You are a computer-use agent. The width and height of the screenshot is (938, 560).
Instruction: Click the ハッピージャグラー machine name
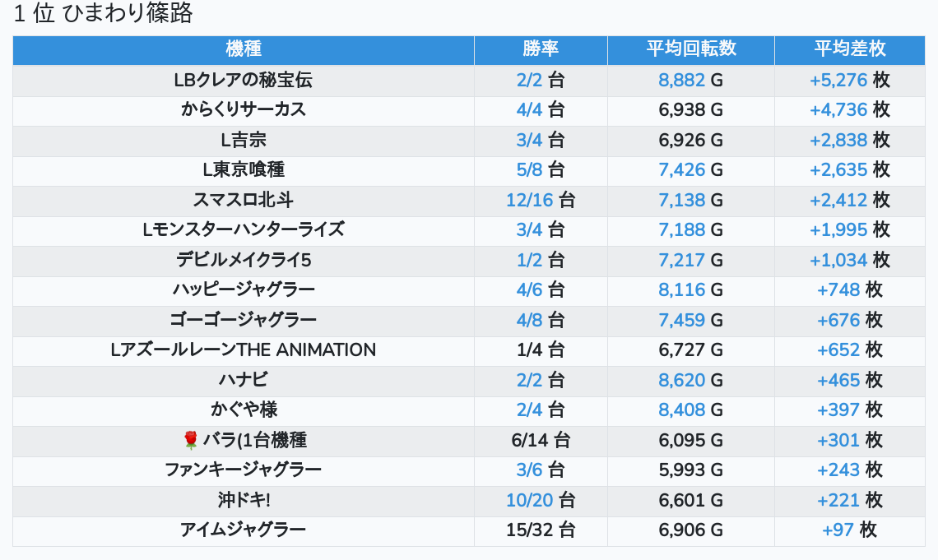coord(243,289)
